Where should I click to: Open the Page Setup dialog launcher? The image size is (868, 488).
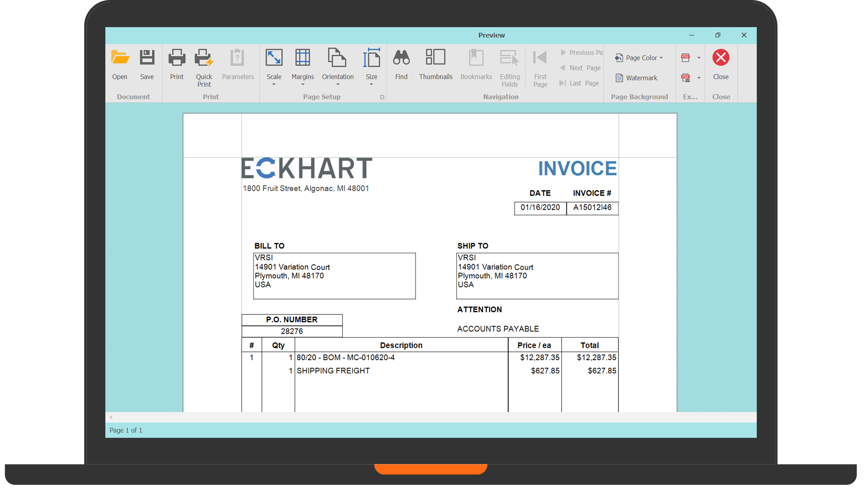(x=382, y=97)
